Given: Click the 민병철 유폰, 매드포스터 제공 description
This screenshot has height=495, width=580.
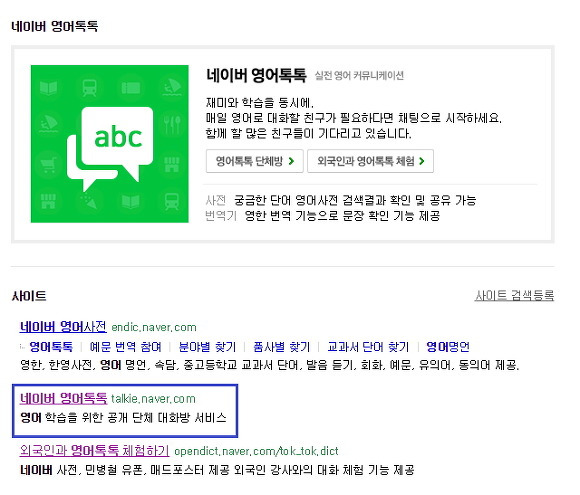Looking at the screenshot, I should coord(217,470).
